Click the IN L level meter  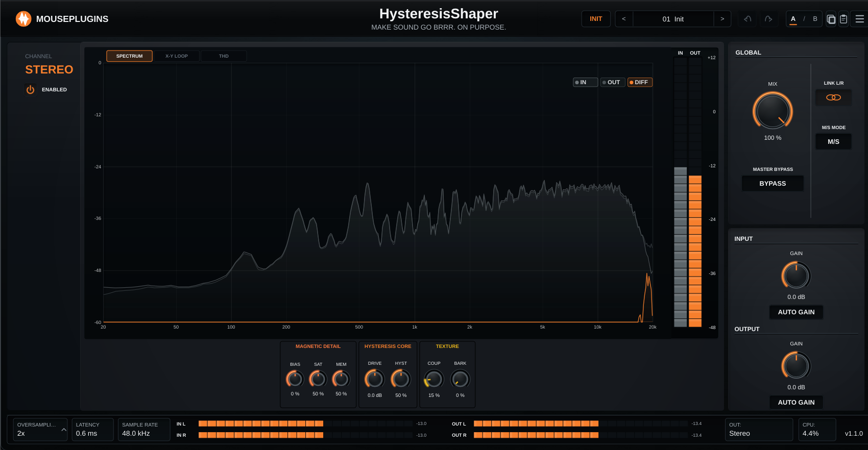click(305, 423)
